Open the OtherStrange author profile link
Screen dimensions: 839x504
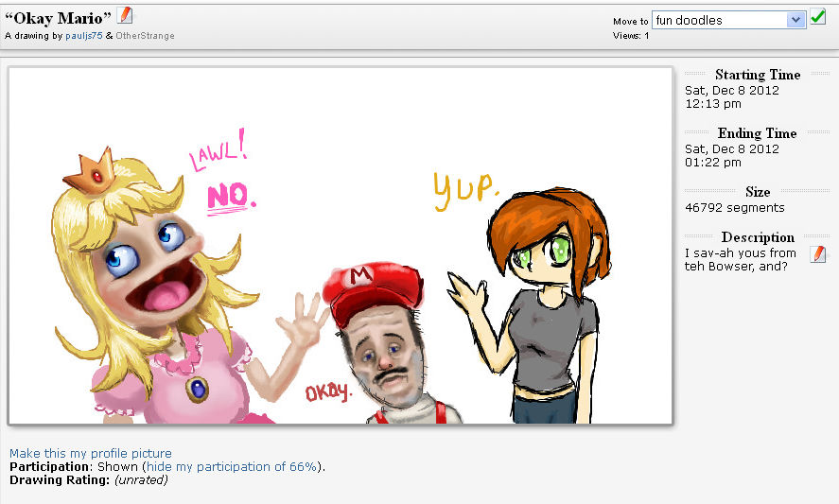click(145, 36)
